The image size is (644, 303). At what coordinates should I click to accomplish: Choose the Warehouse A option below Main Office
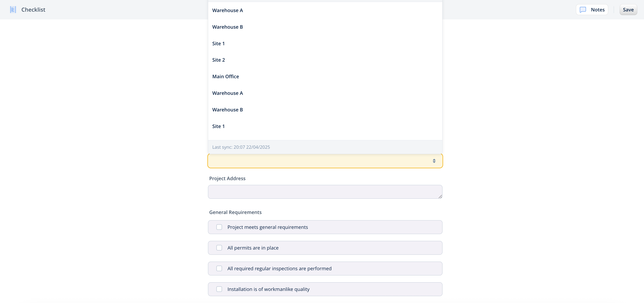click(228, 93)
